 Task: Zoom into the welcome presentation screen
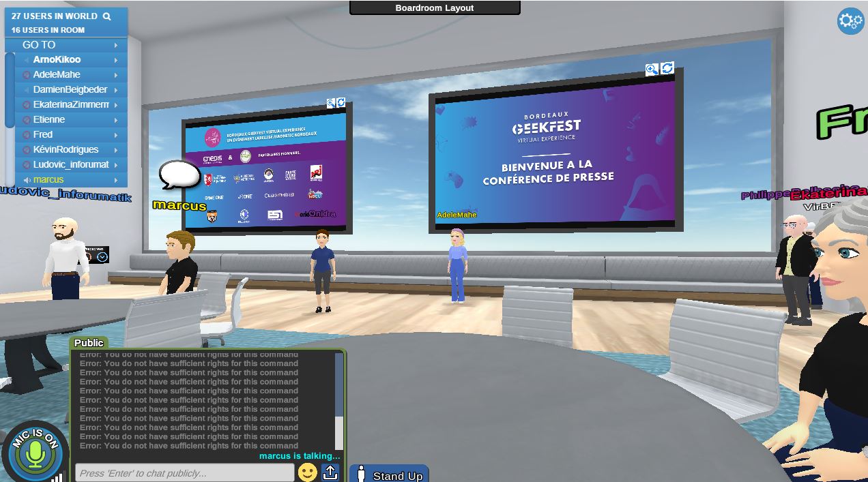point(652,69)
